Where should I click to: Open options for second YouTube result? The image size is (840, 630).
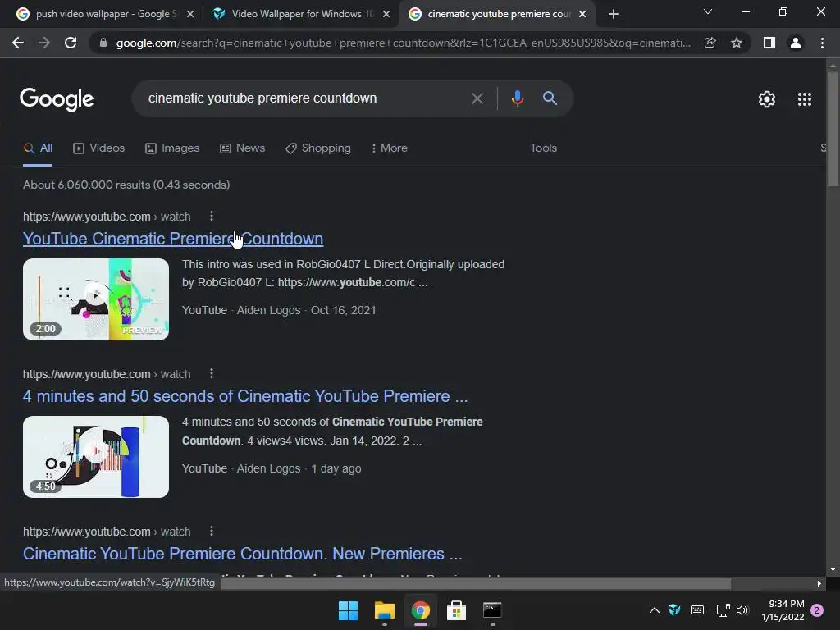212,373
